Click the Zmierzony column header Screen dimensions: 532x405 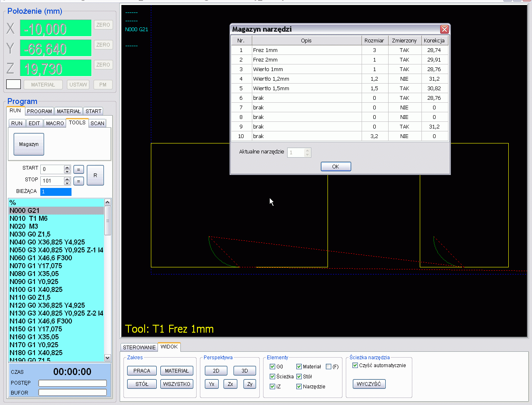(x=404, y=40)
